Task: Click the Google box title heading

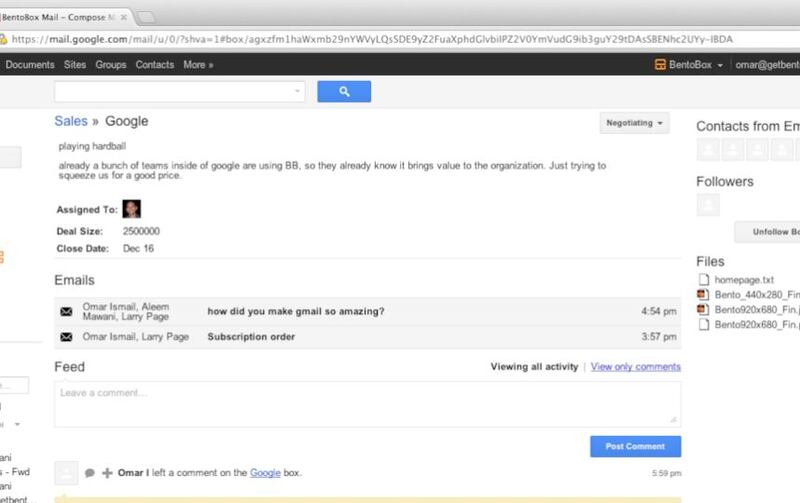Action: 127,121
